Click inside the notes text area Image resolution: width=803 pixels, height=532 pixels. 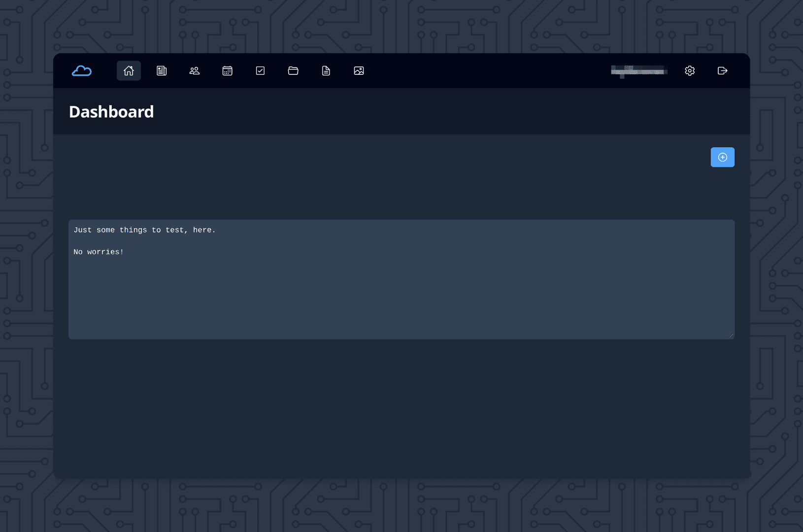[x=401, y=279]
